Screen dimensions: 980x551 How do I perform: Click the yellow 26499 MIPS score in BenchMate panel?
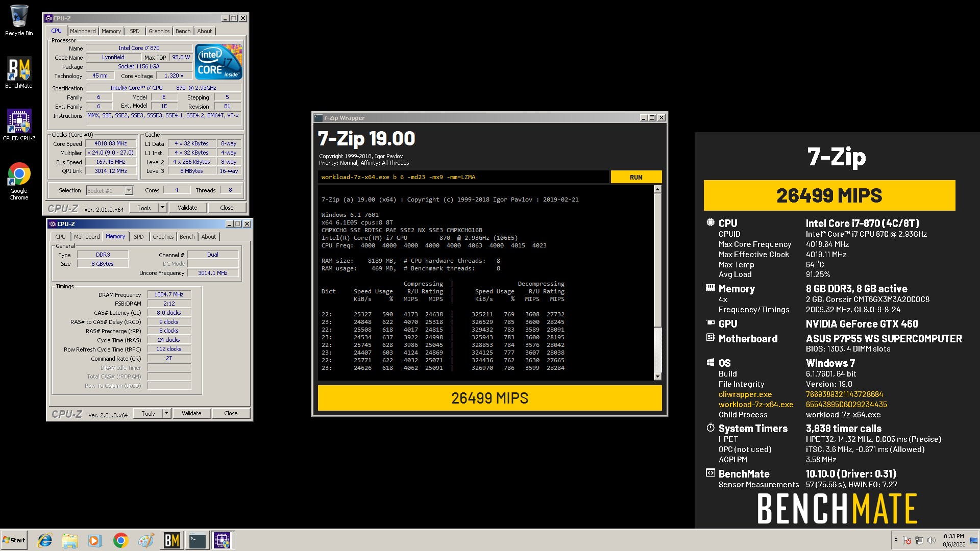click(829, 195)
